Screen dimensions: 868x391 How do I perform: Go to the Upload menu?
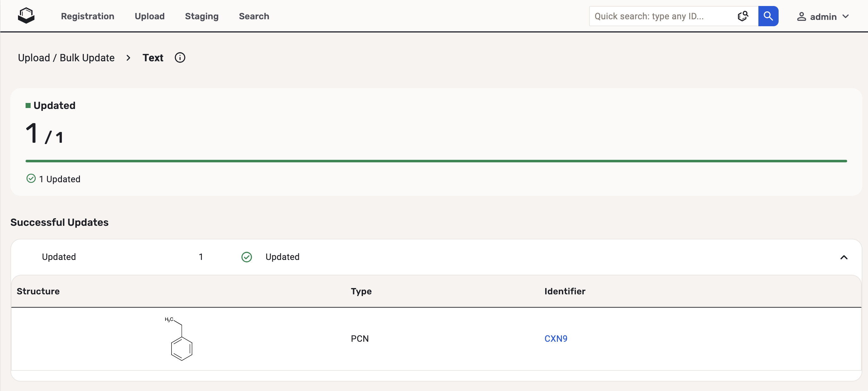click(x=149, y=16)
